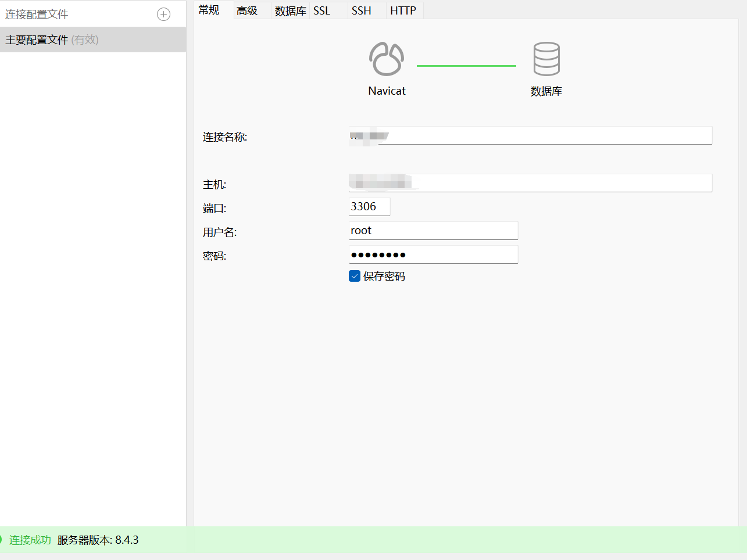Click the database cylinder icon

tap(546, 59)
